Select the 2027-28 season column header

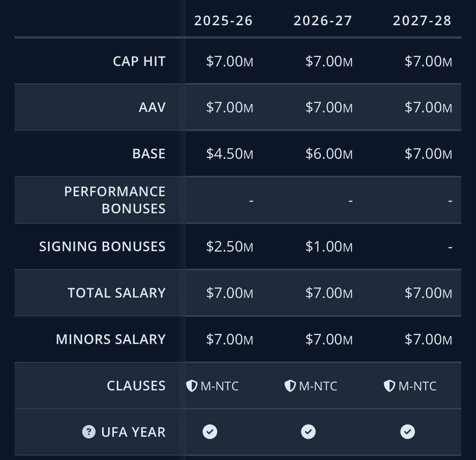pyautogui.click(x=422, y=21)
